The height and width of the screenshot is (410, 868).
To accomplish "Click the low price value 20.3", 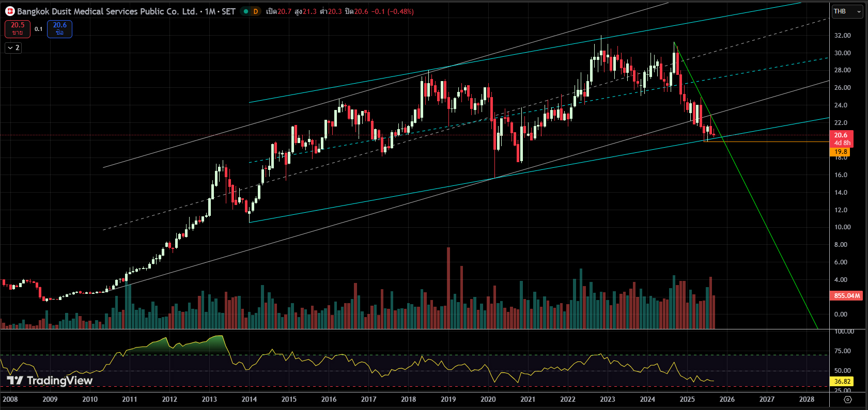I will [335, 11].
